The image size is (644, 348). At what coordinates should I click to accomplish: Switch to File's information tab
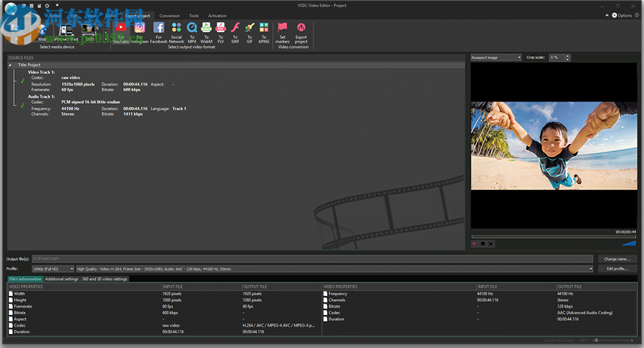[26, 279]
